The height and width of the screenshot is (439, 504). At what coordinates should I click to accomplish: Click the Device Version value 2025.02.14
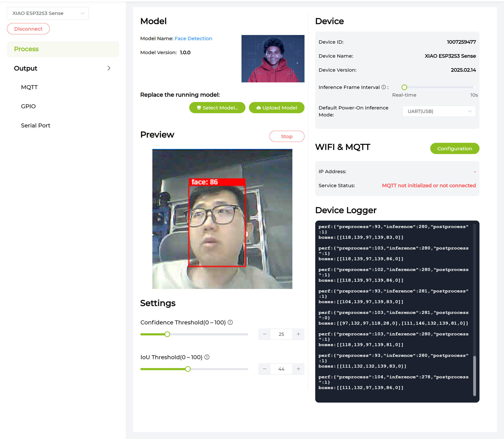point(463,70)
